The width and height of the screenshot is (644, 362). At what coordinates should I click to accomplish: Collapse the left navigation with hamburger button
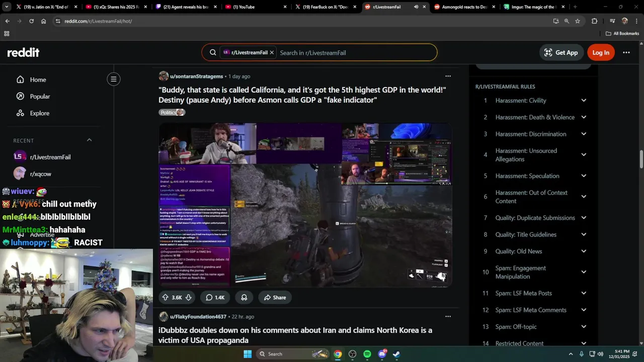[114, 79]
